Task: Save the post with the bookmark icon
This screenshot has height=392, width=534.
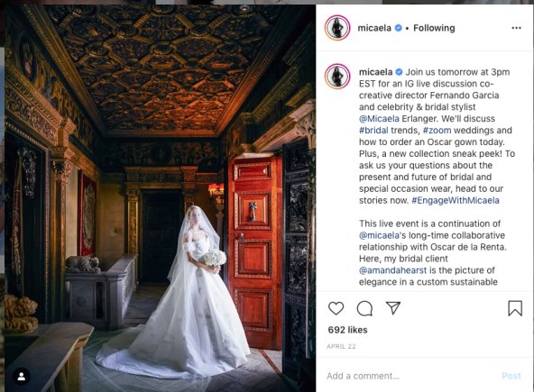Action: click(x=515, y=308)
